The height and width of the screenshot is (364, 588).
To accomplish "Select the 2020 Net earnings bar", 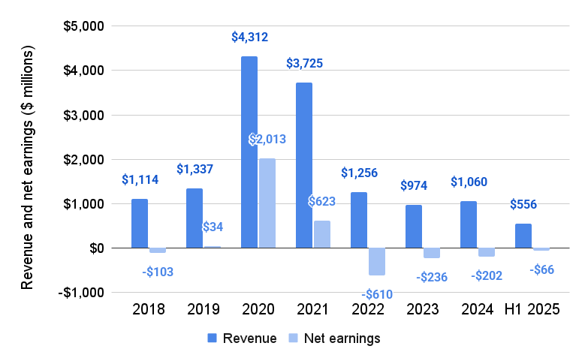I will 267,203.
